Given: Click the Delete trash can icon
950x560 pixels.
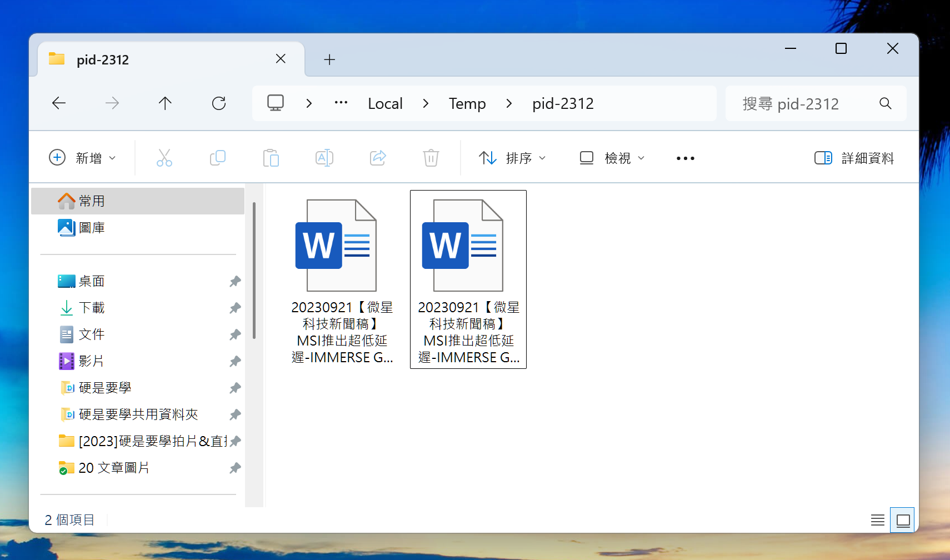Looking at the screenshot, I should (431, 158).
